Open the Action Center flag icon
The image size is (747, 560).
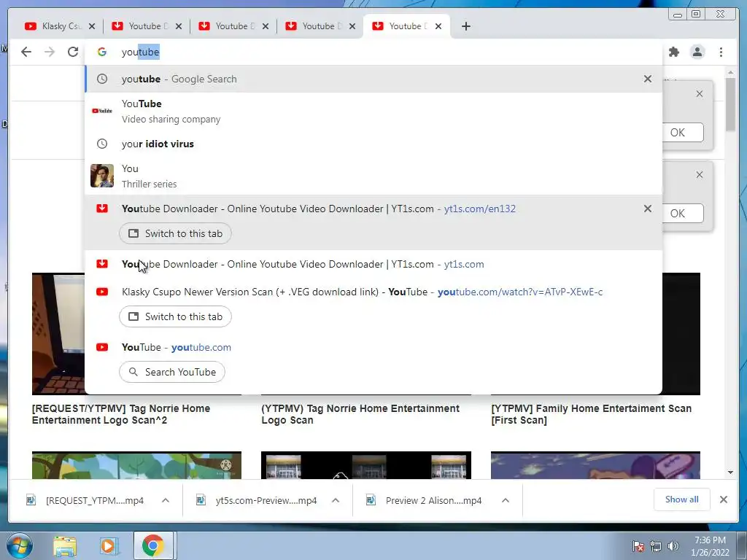click(x=638, y=546)
